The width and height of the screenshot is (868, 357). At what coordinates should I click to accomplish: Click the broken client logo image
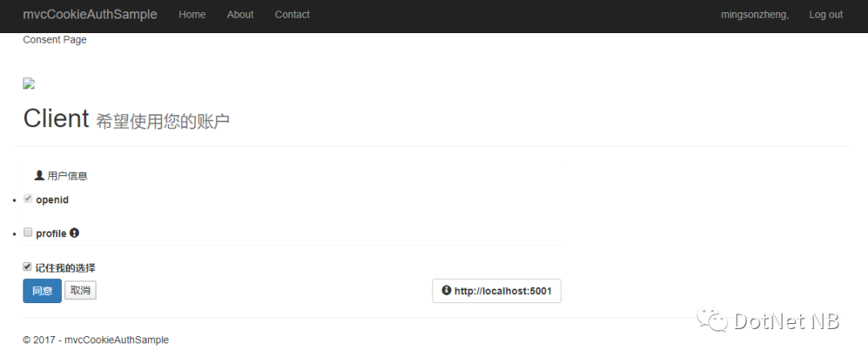(x=29, y=84)
